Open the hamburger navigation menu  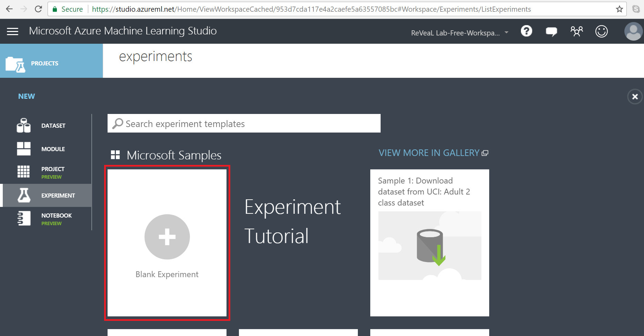[13, 32]
